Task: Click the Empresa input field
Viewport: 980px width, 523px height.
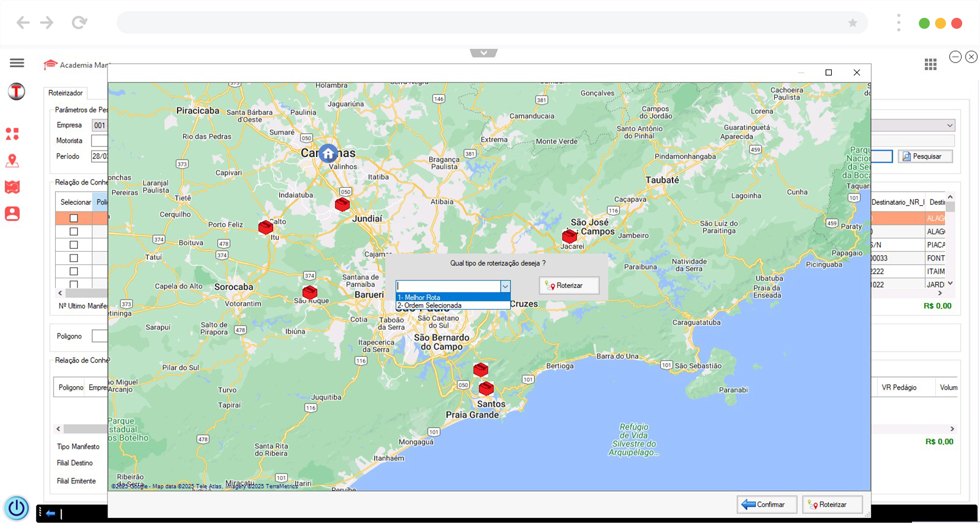Action: tap(99, 125)
